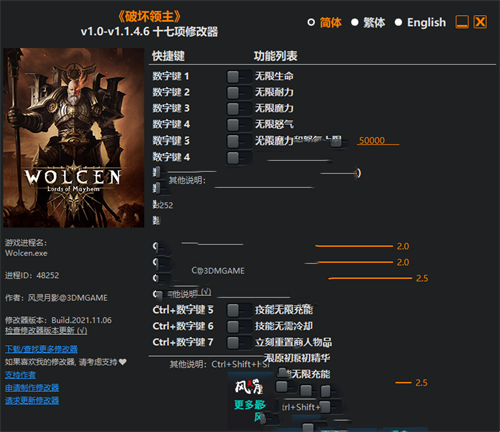Screen dimensions: 500x432
Task: Open the 申请制作修改器 link
Action: click(32, 388)
